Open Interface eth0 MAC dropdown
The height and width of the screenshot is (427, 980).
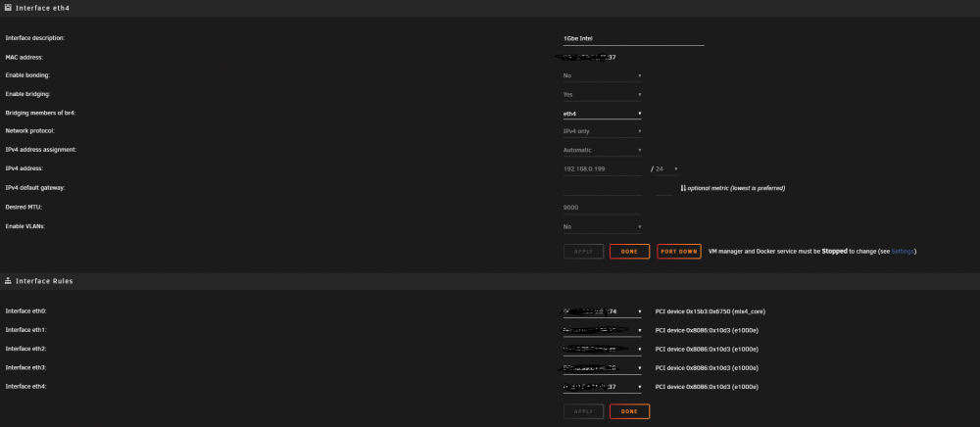point(603,311)
